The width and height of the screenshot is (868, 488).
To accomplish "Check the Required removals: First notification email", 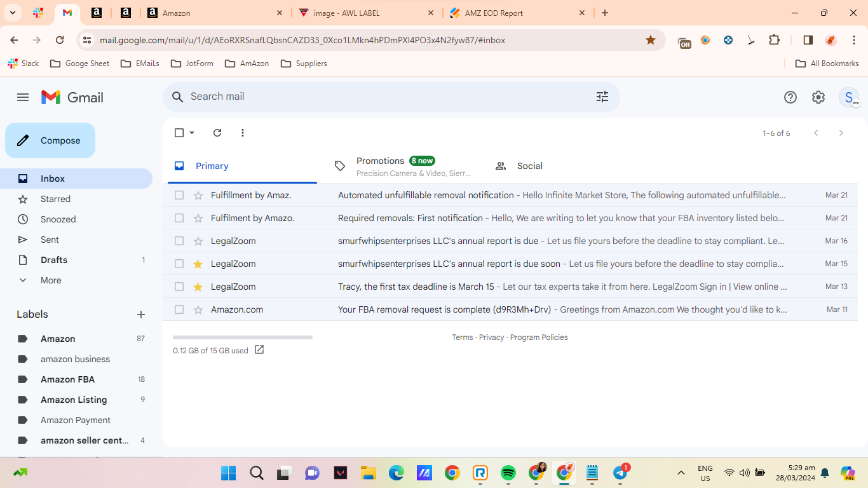I will (x=179, y=218).
